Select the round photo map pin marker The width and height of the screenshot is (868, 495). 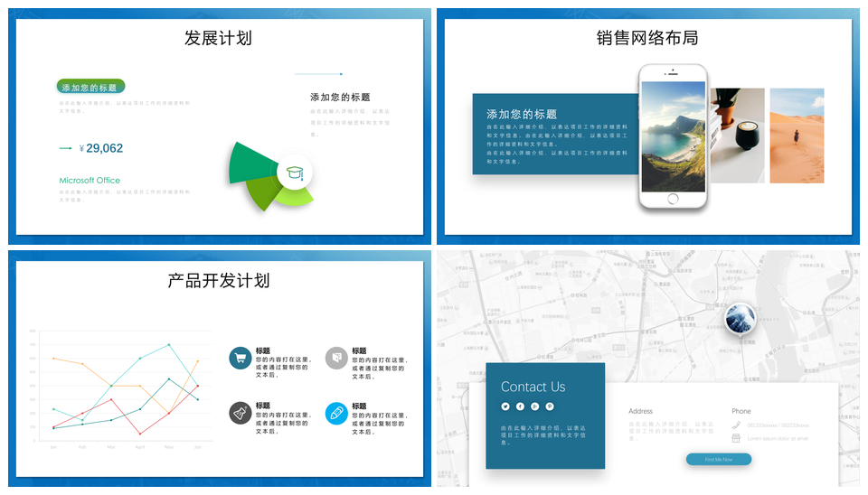(x=741, y=321)
